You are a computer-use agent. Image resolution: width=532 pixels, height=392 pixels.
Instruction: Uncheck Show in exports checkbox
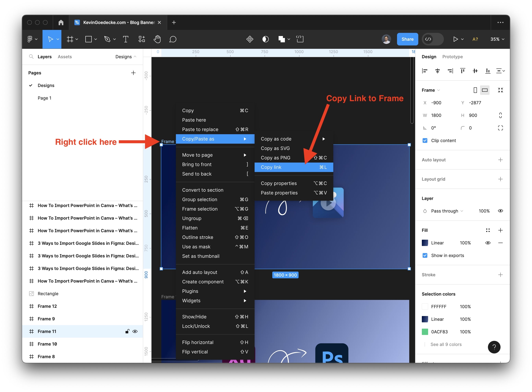click(425, 255)
